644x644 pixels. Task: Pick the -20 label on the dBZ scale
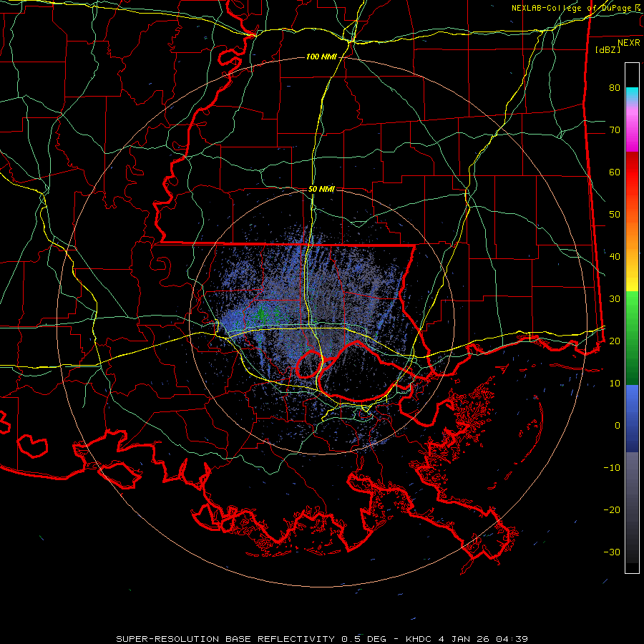(612, 509)
